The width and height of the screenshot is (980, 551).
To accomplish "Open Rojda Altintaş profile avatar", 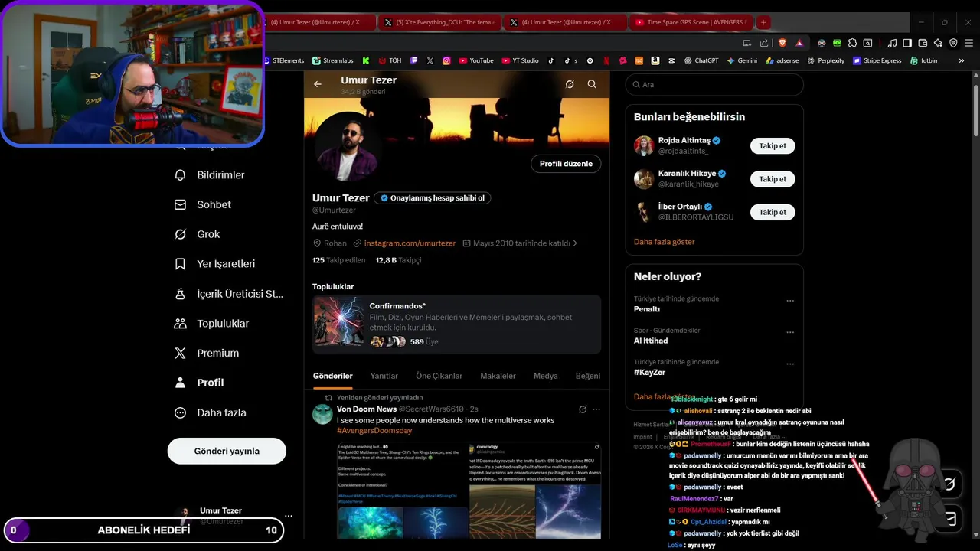I will pyautogui.click(x=644, y=145).
